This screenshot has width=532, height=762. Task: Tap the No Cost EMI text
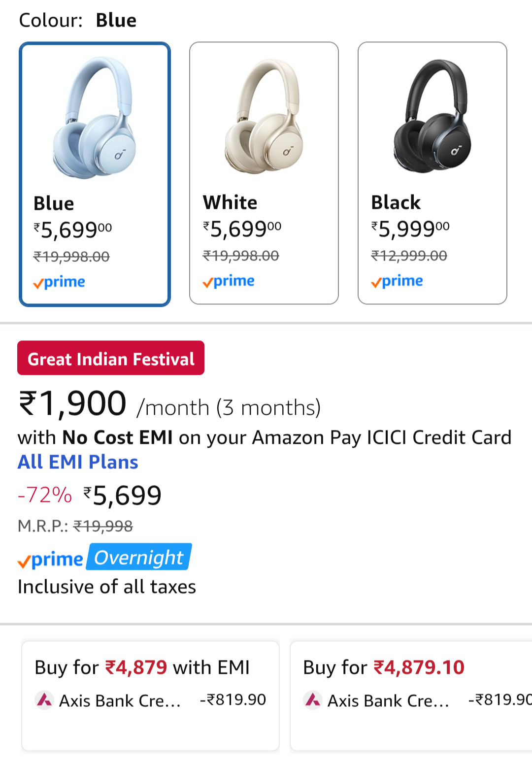point(117,437)
